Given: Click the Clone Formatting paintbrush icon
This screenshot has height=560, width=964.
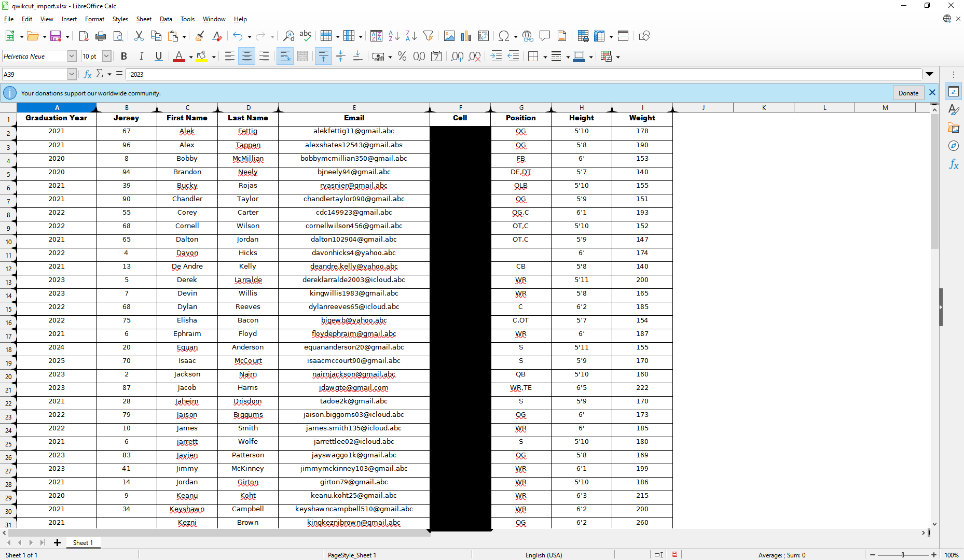Looking at the screenshot, I should pyautogui.click(x=200, y=36).
